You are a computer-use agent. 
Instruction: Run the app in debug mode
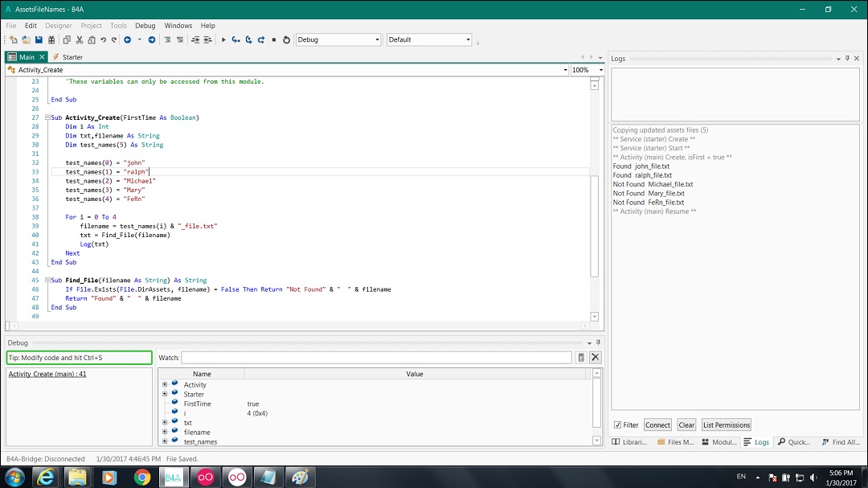(x=223, y=39)
